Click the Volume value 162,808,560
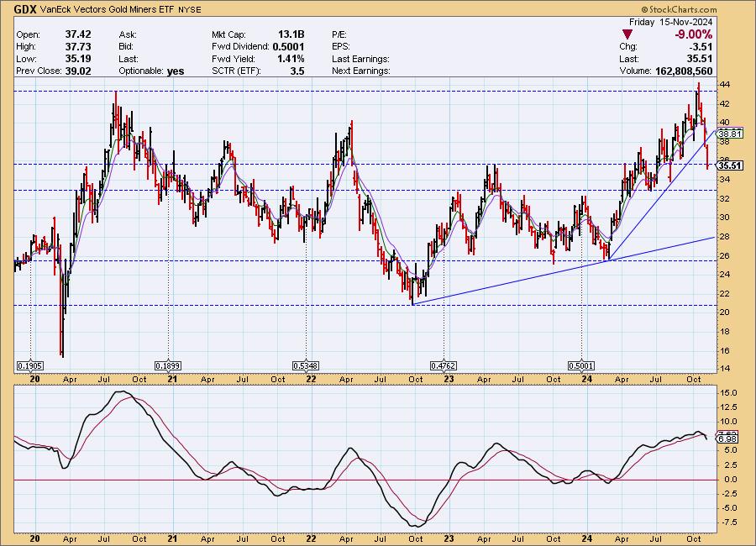756x546 pixels. [x=684, y=71]
